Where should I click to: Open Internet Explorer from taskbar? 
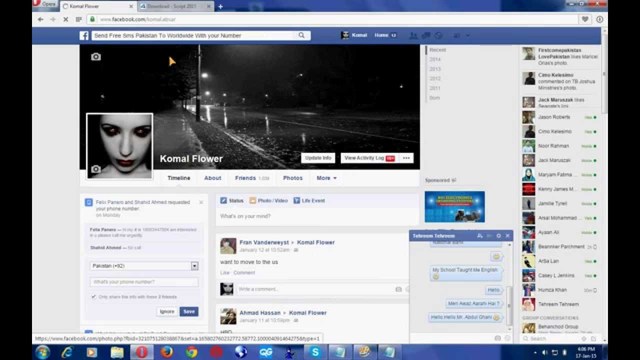[x=67, y=352]
